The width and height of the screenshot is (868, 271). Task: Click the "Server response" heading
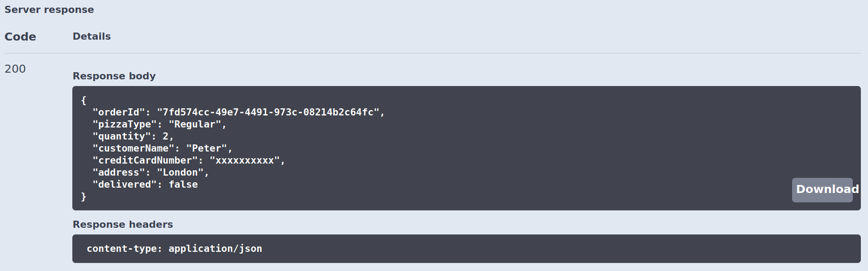[x=49, y=10]
